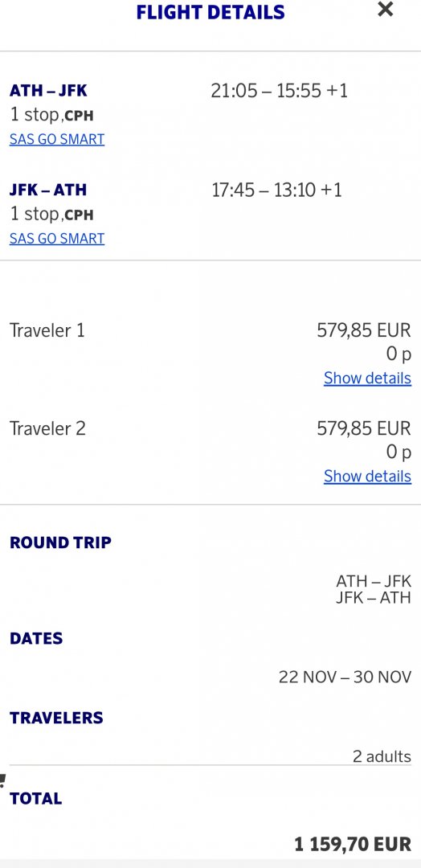
Task: Click the Traveler 1 price 579,85 EUR
Action: pyautogui.click(x=364, y=330)
